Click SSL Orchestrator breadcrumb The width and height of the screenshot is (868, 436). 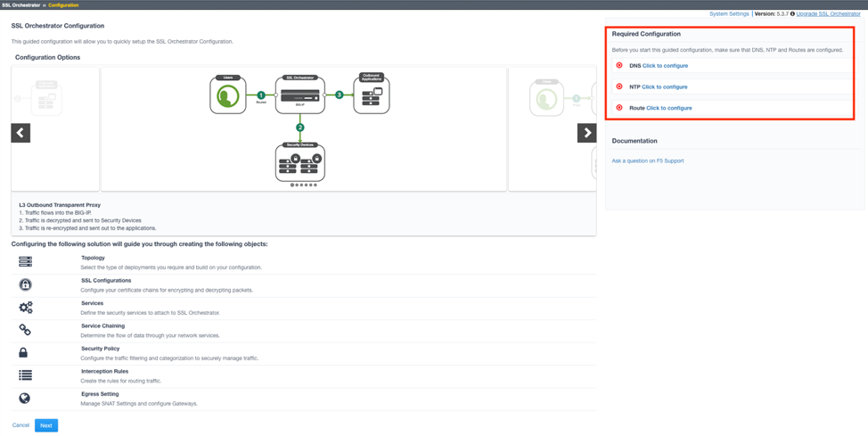coord(20,4)
